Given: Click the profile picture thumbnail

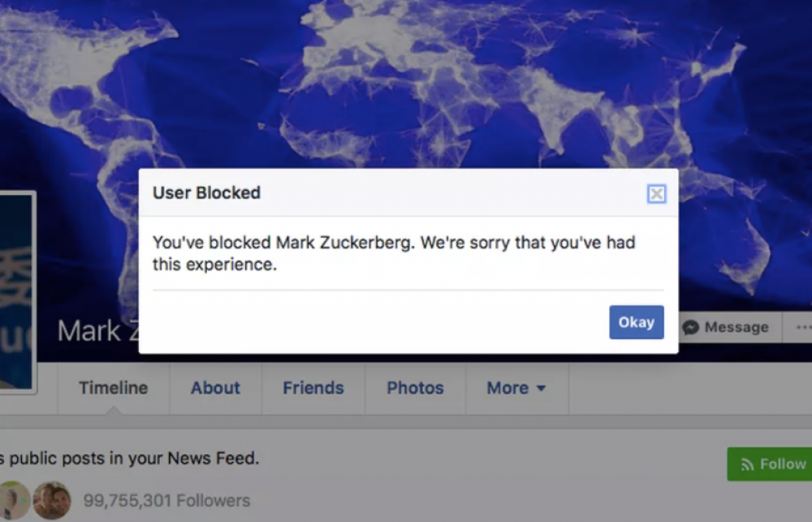Looking at the screenshot, I should pos(16,292).
